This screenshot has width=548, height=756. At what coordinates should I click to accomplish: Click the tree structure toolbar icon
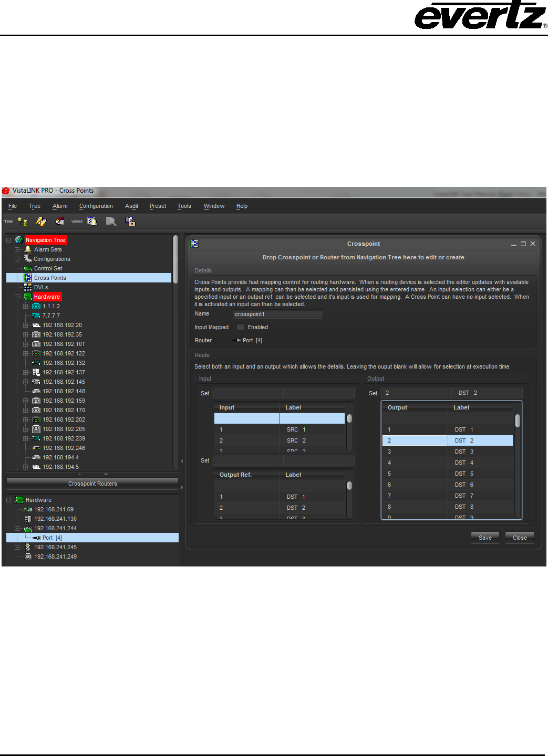[23, 222]
